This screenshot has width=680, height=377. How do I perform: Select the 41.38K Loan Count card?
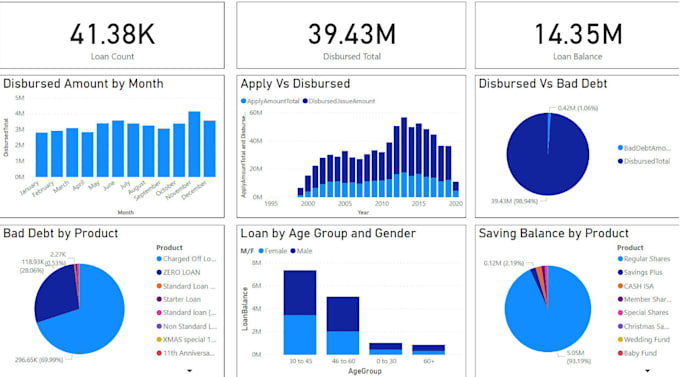pyautogui.click(x=112, y=35)
